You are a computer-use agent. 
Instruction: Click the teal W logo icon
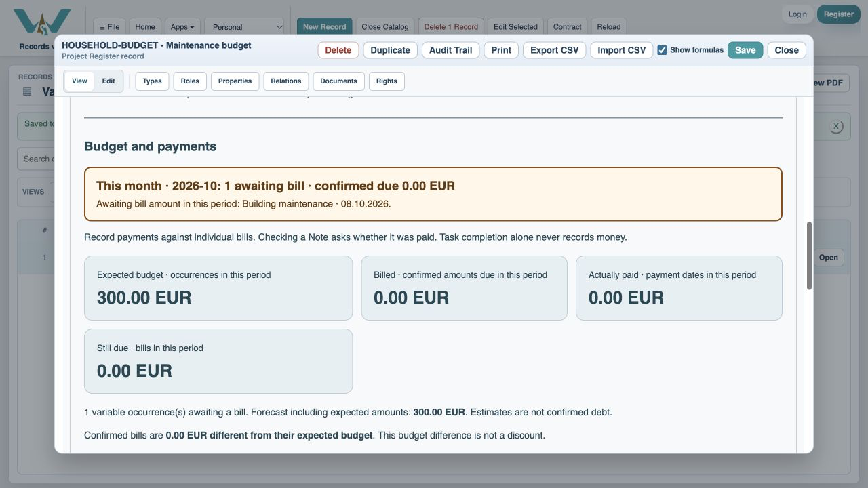pos(42,22)
